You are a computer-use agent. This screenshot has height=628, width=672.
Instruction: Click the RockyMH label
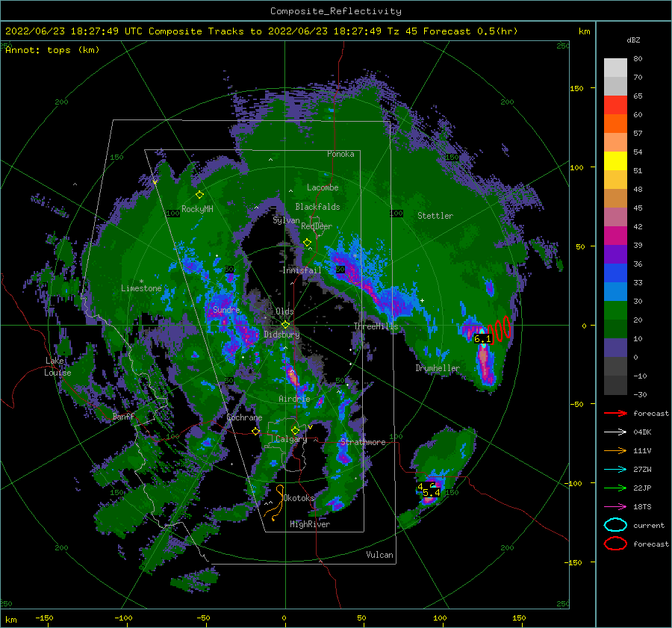[197, 209]
